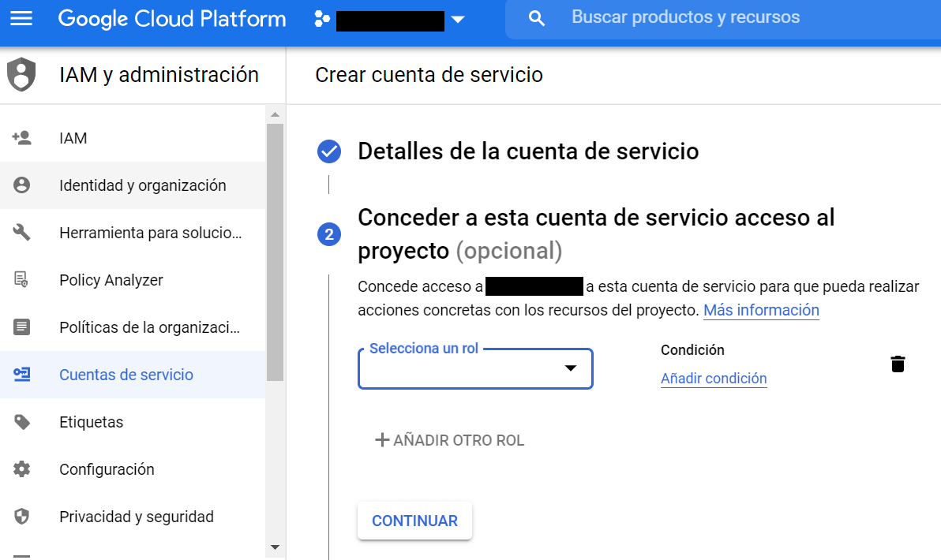
Task: Click the Google Cloud Platform logo
Action: coord(171,19)
